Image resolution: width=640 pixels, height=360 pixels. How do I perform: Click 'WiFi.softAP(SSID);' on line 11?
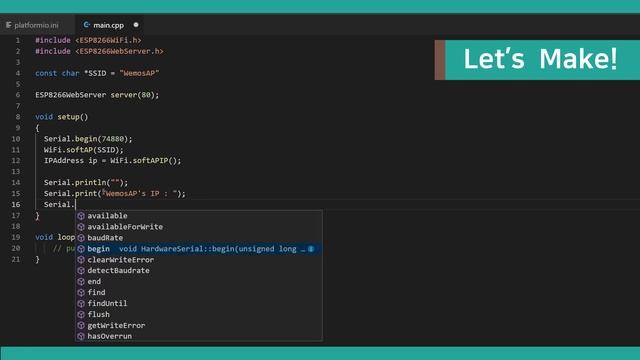coord(84,150)
